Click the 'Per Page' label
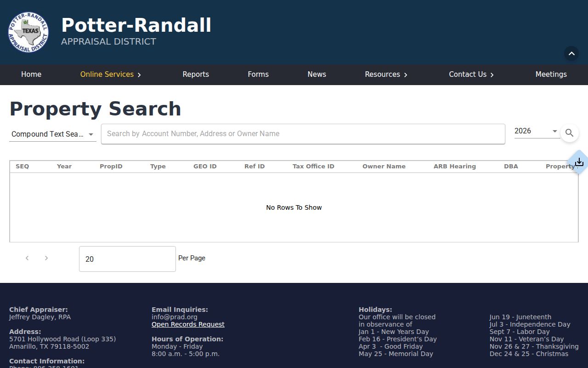The width and height of the screenshot is (588, 368). coord(192,258)
